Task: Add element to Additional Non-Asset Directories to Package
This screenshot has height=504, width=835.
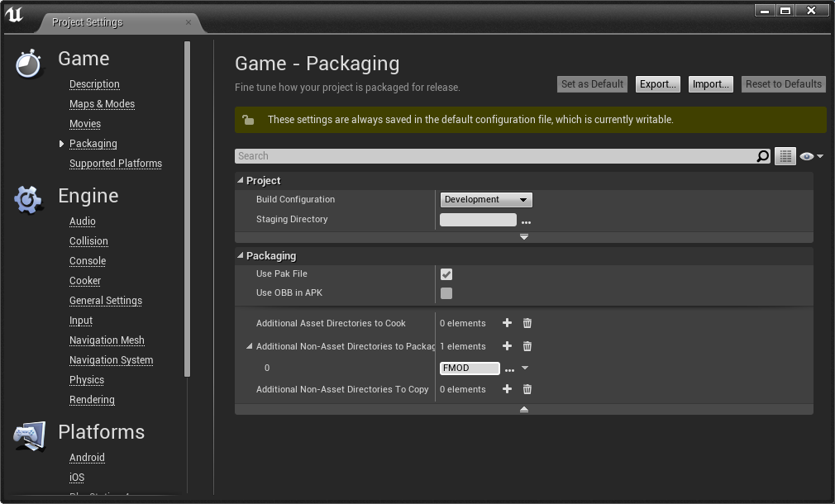Action: (507, 346)
